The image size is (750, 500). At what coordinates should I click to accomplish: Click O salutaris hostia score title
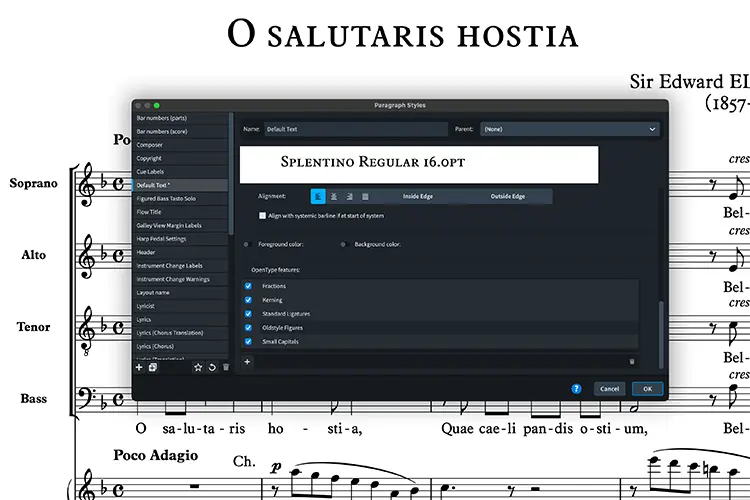point(403,34)
